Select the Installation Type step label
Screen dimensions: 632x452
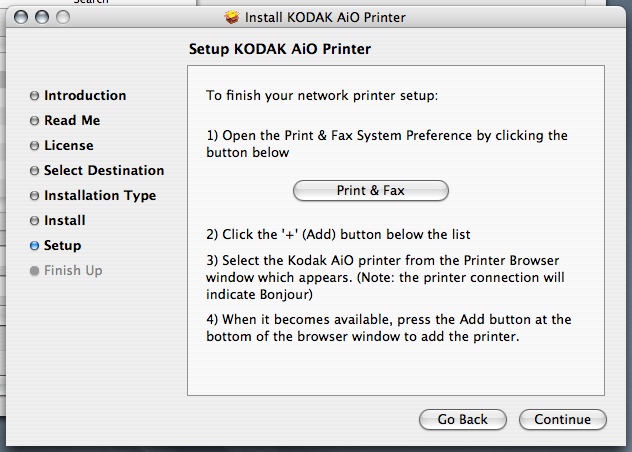point(100,196)
